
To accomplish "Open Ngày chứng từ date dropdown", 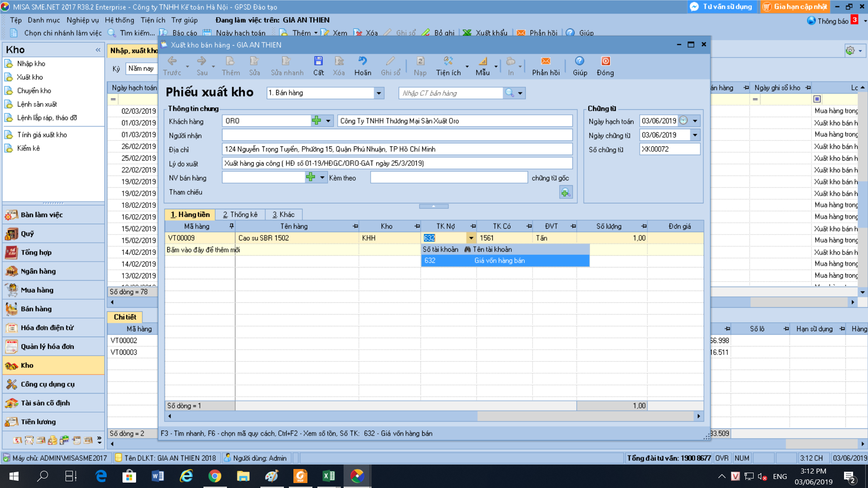I will click(x=695, y=135).
